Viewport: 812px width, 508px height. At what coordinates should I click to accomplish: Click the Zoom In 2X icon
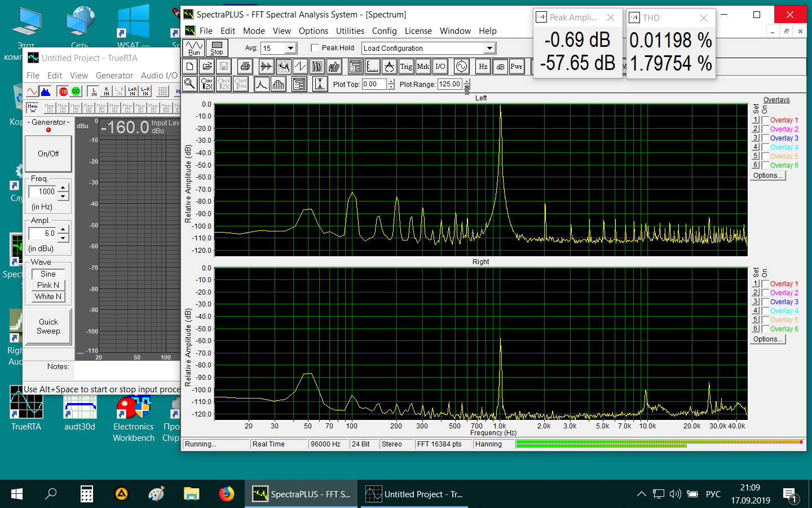pos(207,84)
